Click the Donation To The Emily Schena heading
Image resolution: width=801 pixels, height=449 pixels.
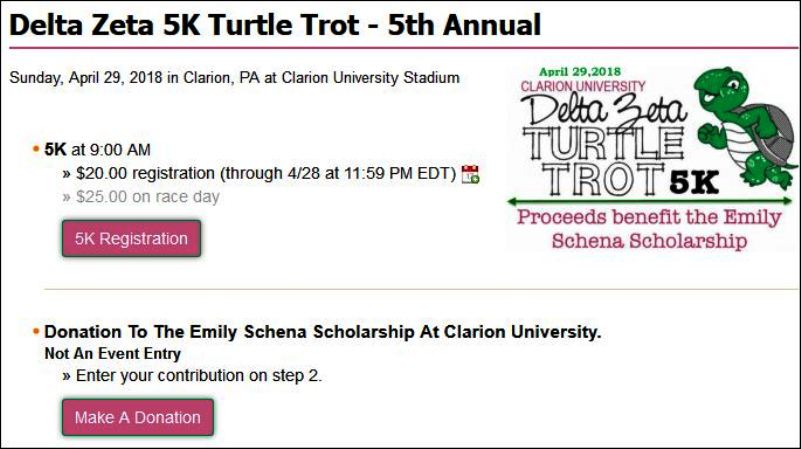pyautogui.click(x=322, y=332)
